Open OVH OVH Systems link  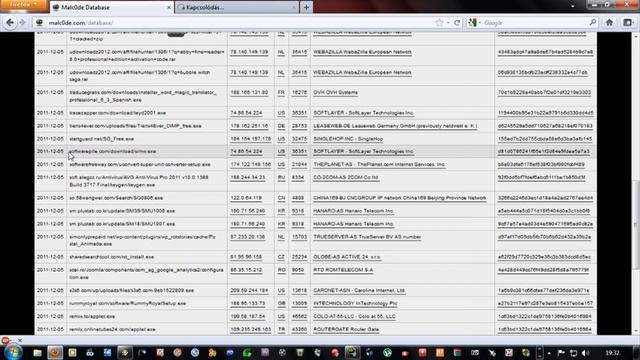335,93
